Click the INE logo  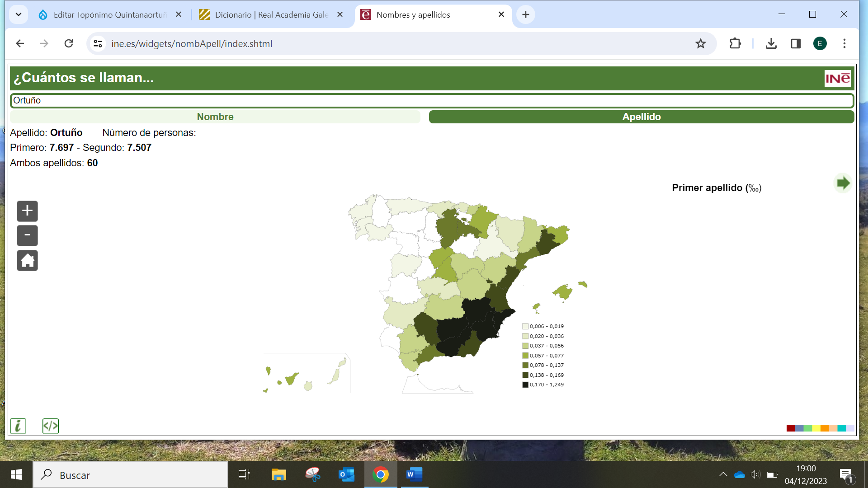click(x=838, y=78)
